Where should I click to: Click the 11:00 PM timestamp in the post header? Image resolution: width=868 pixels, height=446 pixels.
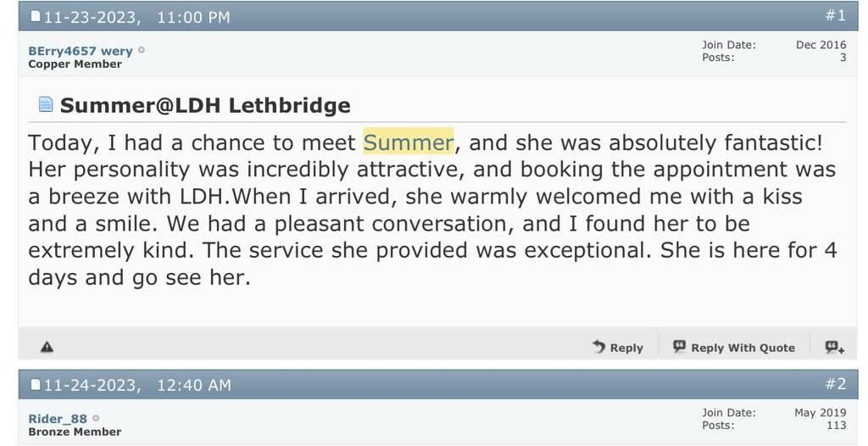coord(193,17)
